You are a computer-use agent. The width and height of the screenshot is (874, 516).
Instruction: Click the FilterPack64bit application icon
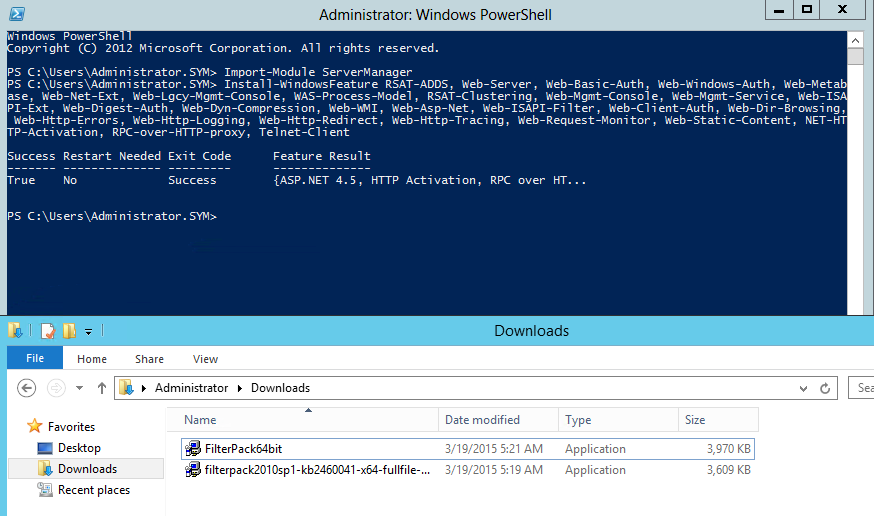[x=193, y=449]
